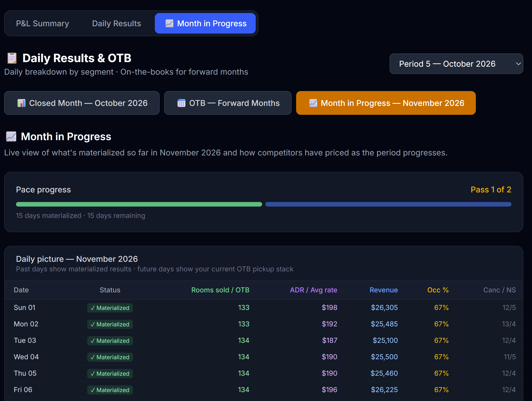The image size is (532, 401).
Task: Click the chart icon in Month in Progress tab
Action: point(169,23)
